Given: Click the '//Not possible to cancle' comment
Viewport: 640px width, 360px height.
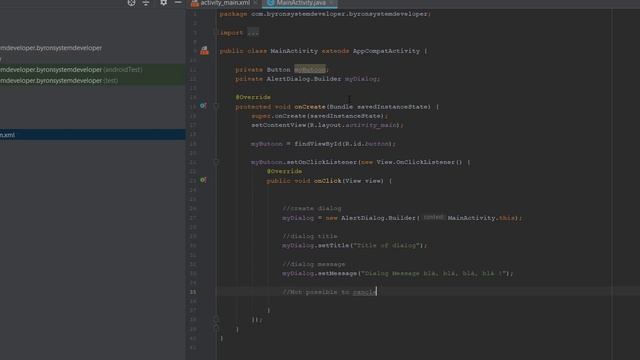Looking at the screenshot, I should (x=329, y=292).
